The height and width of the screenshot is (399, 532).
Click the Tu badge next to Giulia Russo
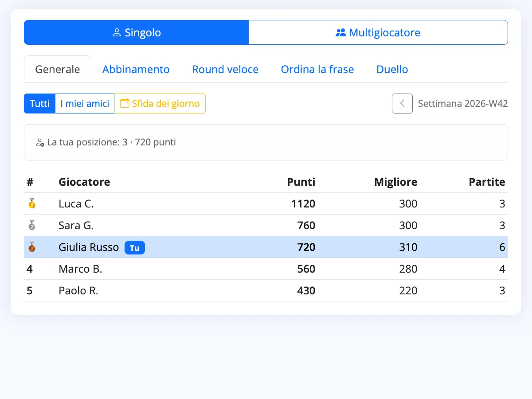click(x=135, y=247)
